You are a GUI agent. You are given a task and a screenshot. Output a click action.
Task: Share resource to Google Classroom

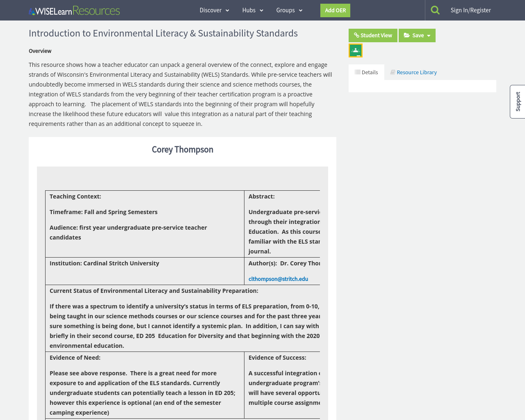tap(355, 50)
